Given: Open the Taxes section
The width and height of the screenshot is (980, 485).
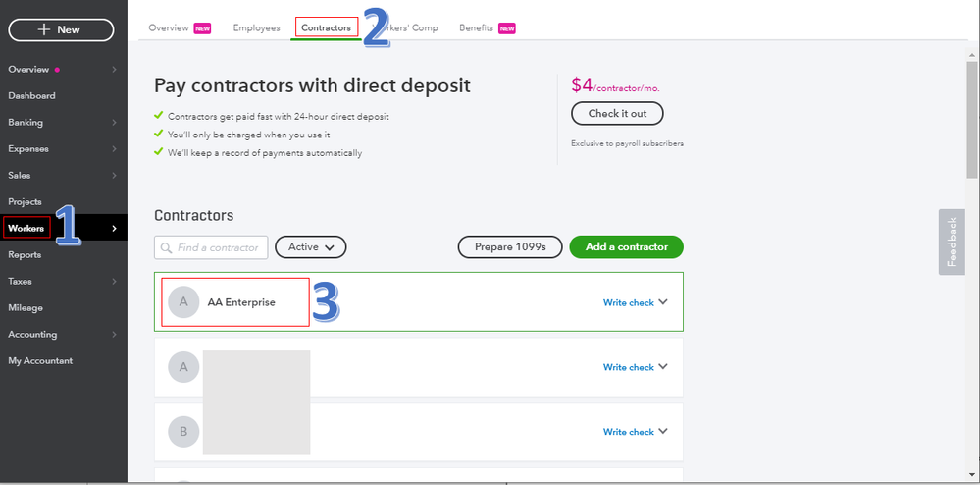Looking at the screenshot, I should click(20, 282).
